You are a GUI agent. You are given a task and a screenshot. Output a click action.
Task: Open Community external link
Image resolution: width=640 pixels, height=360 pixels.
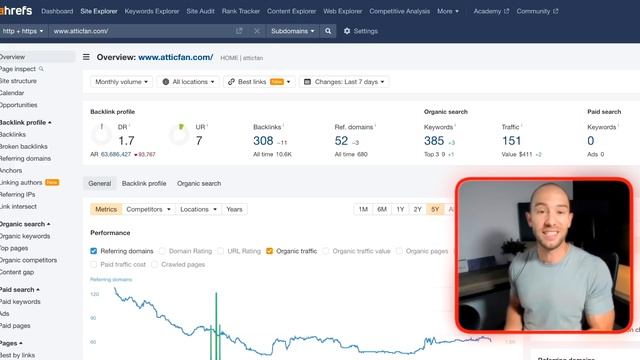pyautogui.click(x=537, y=11)
